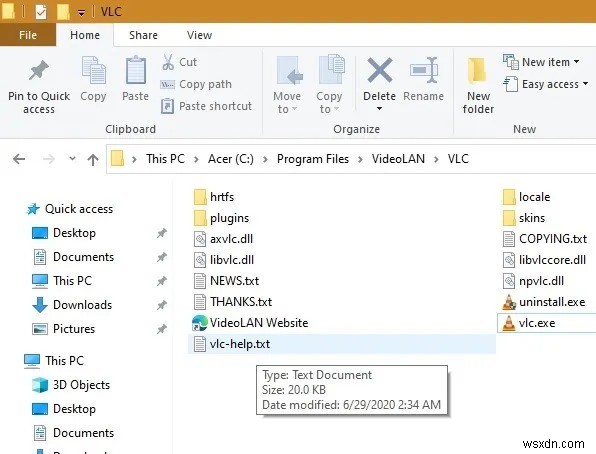Click Pin to Quick access icon

click(x=39, y=71)
